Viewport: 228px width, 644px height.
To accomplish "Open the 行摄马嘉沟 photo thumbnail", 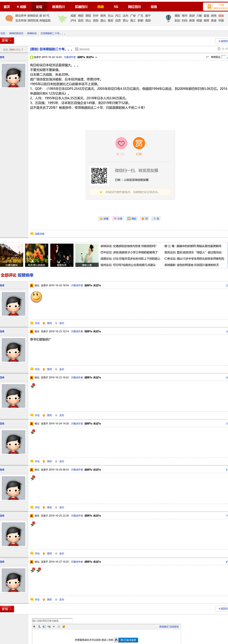I will tap(11, 255).
